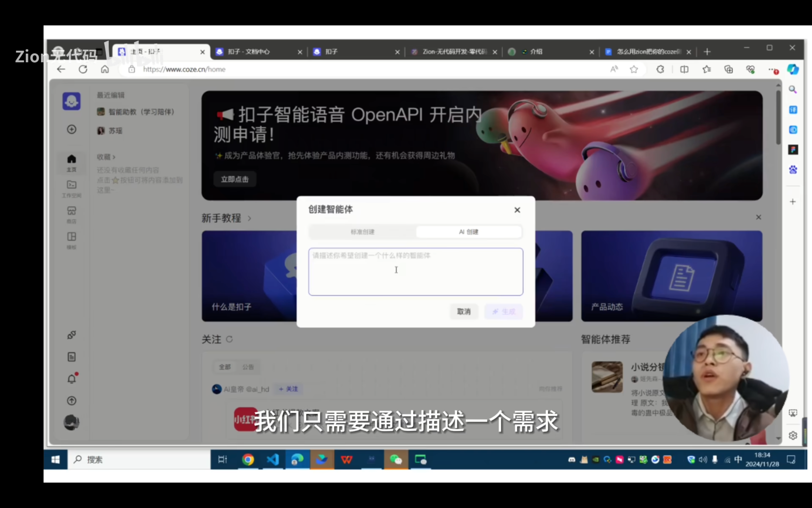Click the taskbar 搜索 box
Screen dimensions: 812x508
[139, 460]
